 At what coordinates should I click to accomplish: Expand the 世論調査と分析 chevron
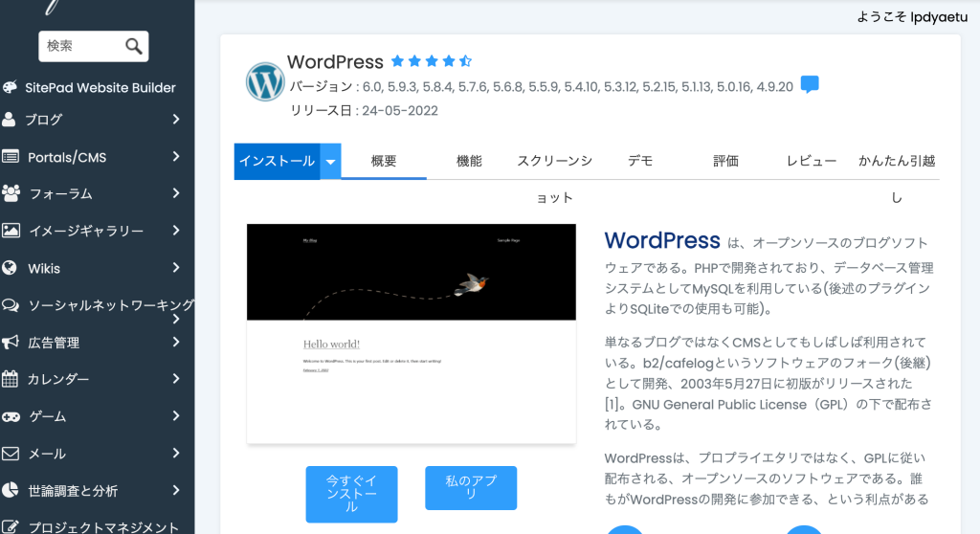[x=176, y=490]
